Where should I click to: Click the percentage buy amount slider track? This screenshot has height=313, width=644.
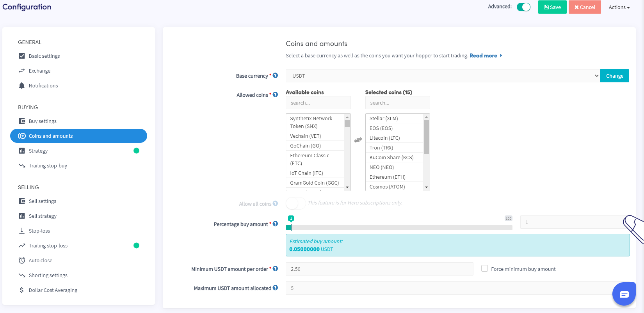[401, 228]
